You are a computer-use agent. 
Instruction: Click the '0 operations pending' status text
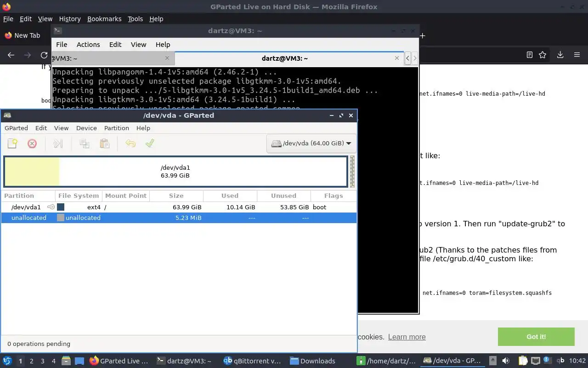(x=39, y=344)
